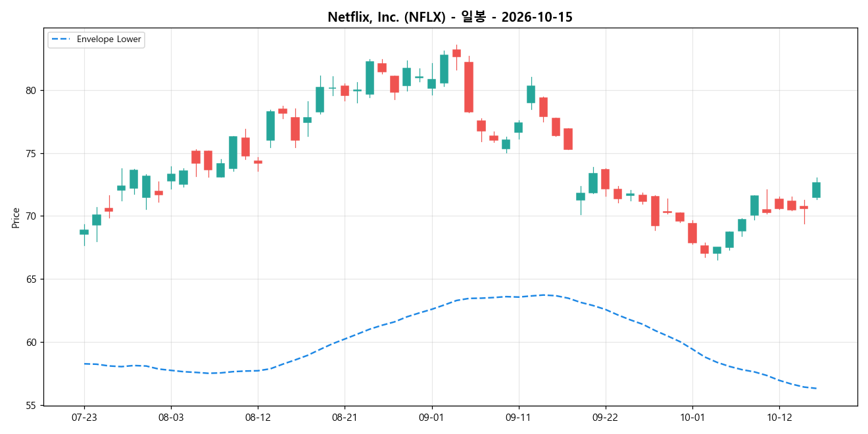
Task: Click the red candle topping the chart near 83
Action: [x=456, y=53]
